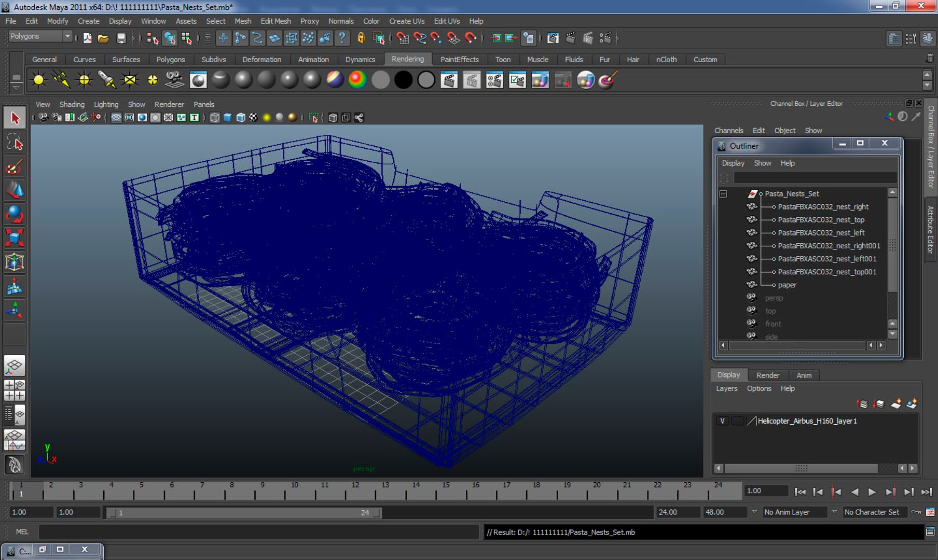This screenshot has height=560, width=938.
Task: Switch to the Dynamics shelf tab
Action: click(x=360, y=60)
